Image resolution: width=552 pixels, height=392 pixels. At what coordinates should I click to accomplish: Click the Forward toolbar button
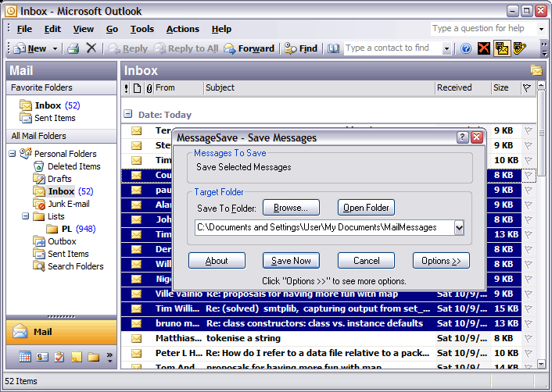[x=249, y=48]
